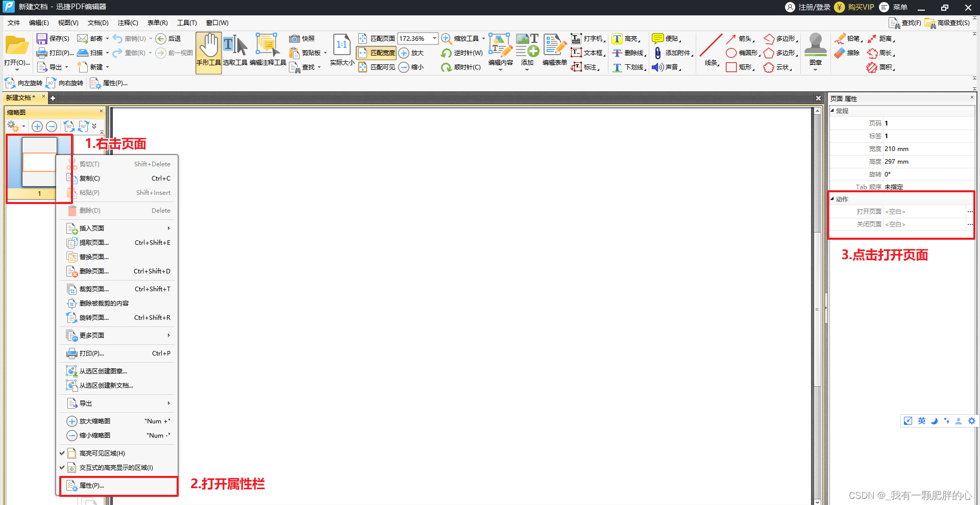Select page 1 thumbnail in the sidebar
This screenshot has height=505, width=980.
pos(39,163)
